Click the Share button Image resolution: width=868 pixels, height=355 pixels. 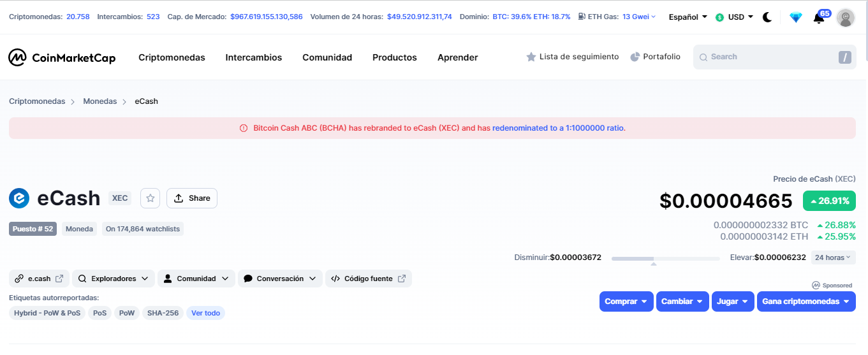coord(192,198)
